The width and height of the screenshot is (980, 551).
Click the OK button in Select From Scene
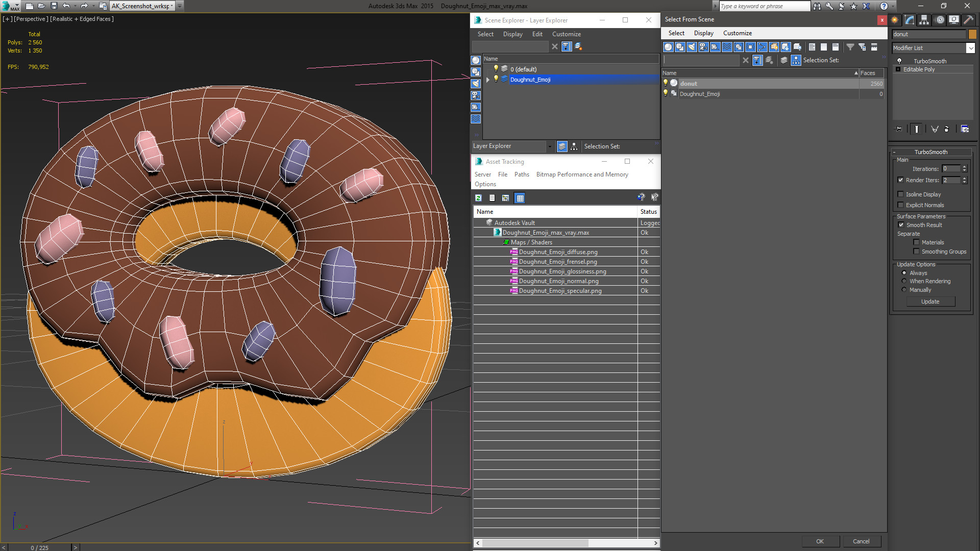tap(820, 541)
